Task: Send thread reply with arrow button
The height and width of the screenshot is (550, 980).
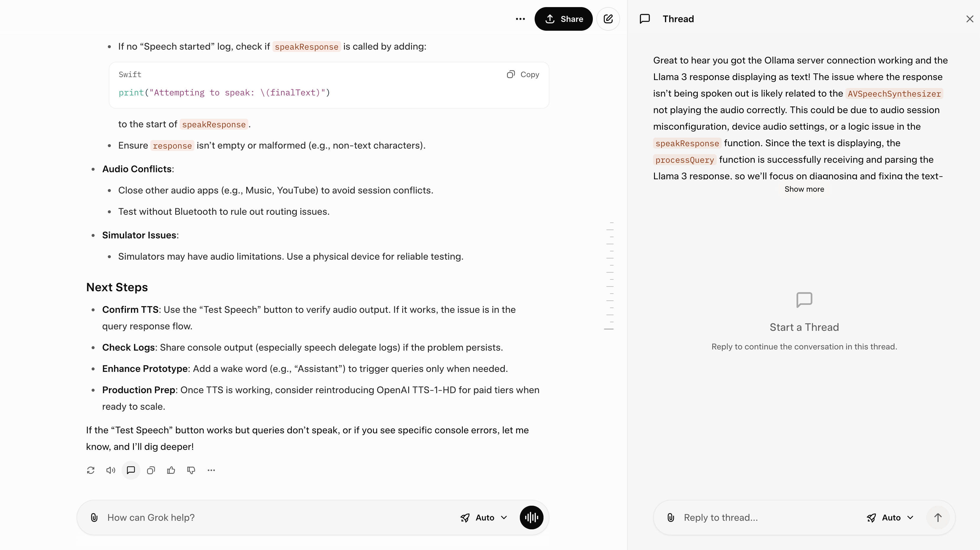Action: (x=938, y=517)
